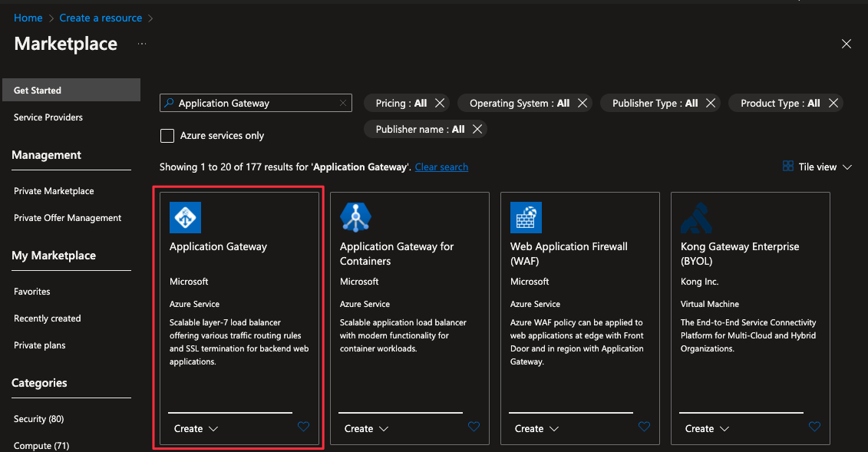Remove the Pricing filter chip
Screen dimensions: 868x452
(440, 103)
